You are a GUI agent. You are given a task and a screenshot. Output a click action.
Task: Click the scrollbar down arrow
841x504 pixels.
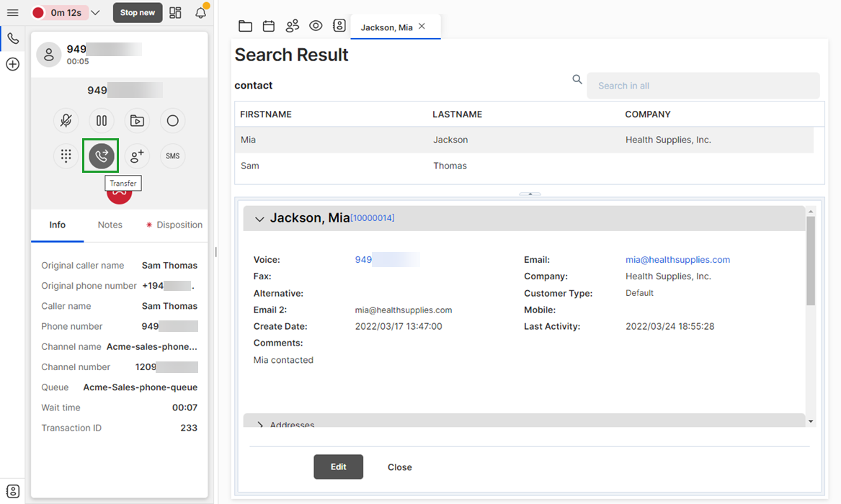(811, 421)
